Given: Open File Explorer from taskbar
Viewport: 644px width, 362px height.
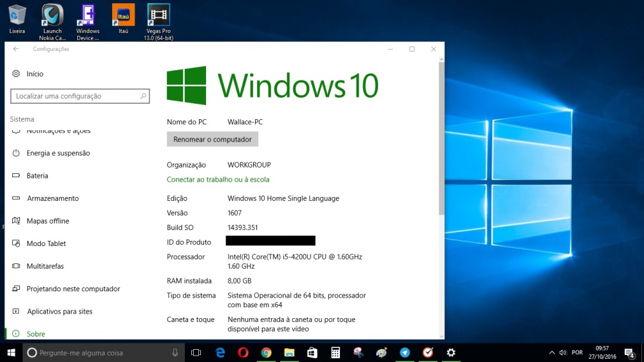Looking at the screenshot, I should [289, 352].
